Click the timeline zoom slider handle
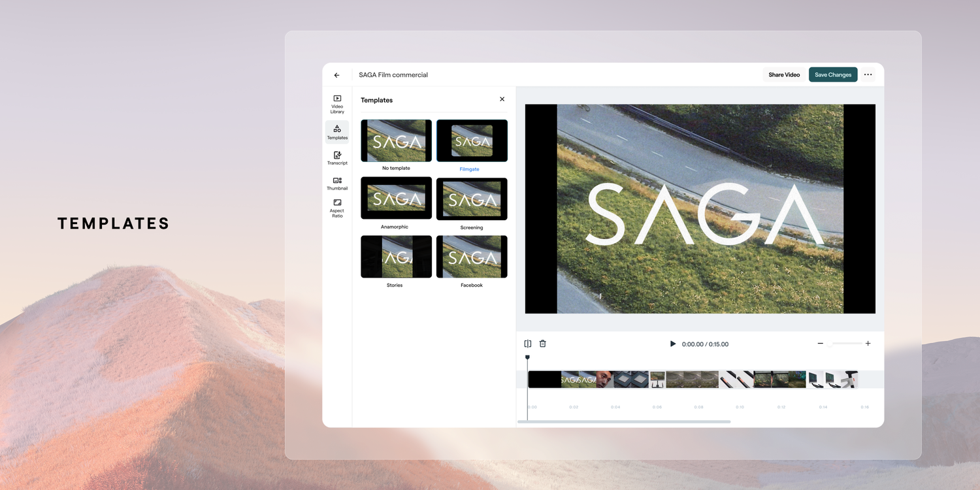980x490 pixels. [x=830, y=344]
